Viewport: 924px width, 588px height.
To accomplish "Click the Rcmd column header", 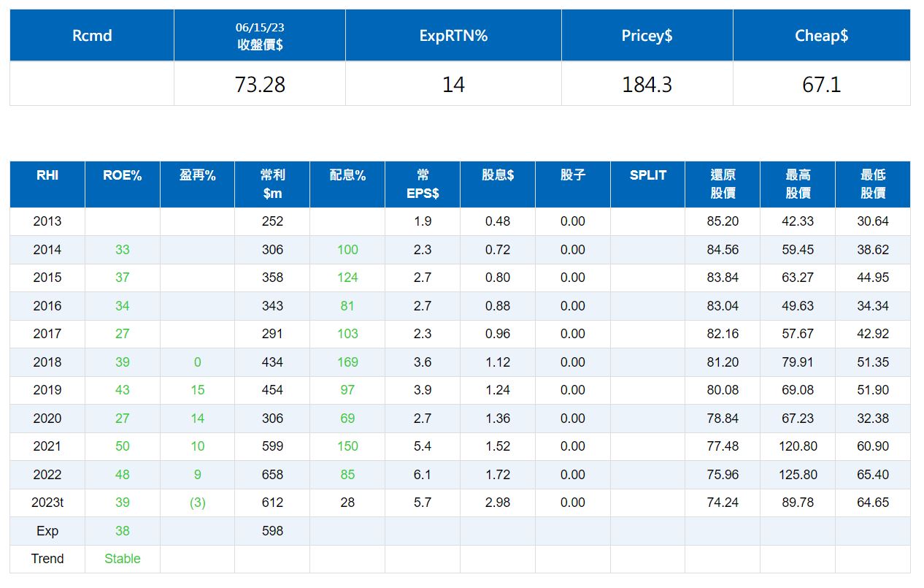I will [92, 36].
